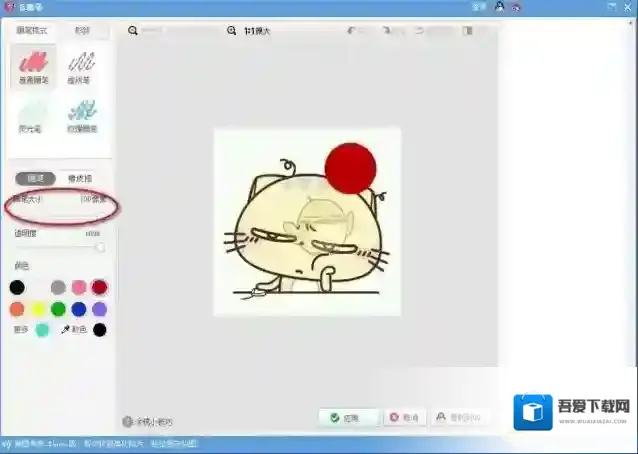
Task: Click the 1:1 original size button
Action: 257,31
